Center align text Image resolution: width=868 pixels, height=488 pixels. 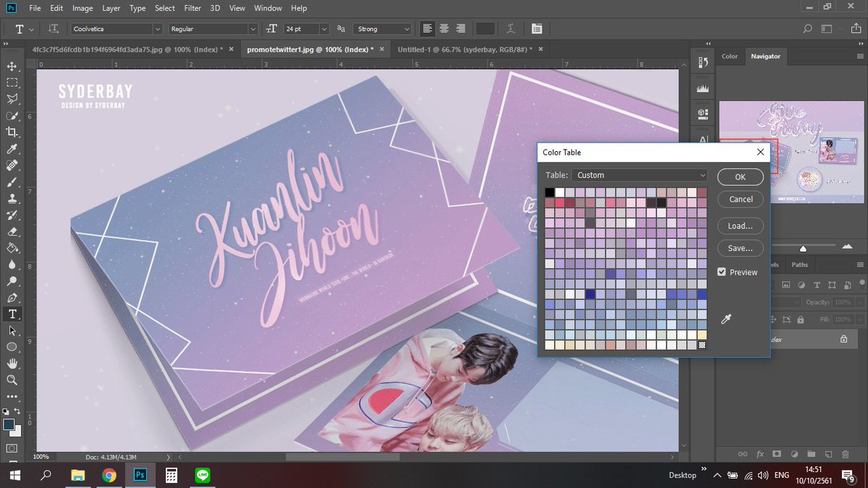pos(443,29)
